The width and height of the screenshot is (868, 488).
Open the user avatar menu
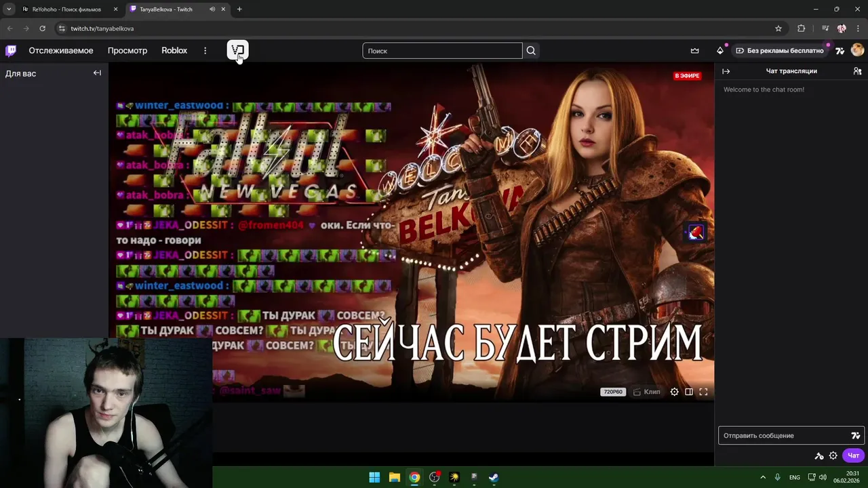point(857,50)
